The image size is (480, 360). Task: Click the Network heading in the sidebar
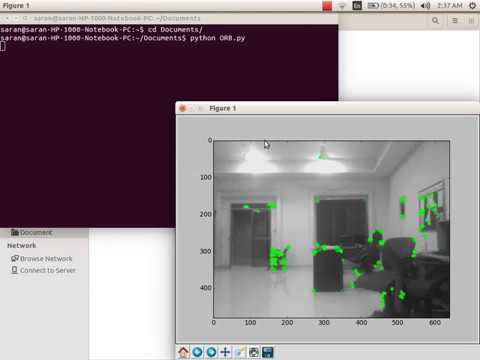22,245
